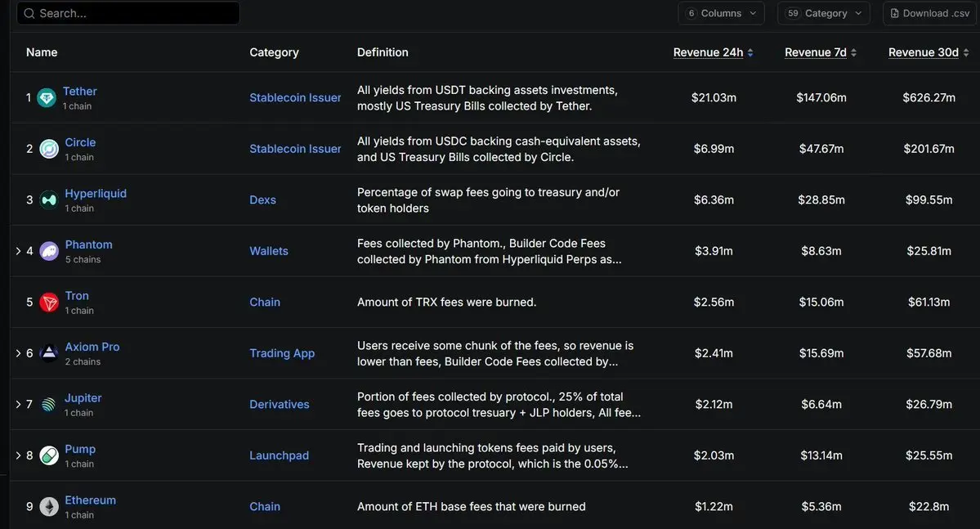Screen dimensions: 980x529
Task: Open the Stablecoin Issuer category for Tether
Action: (295, 97)
